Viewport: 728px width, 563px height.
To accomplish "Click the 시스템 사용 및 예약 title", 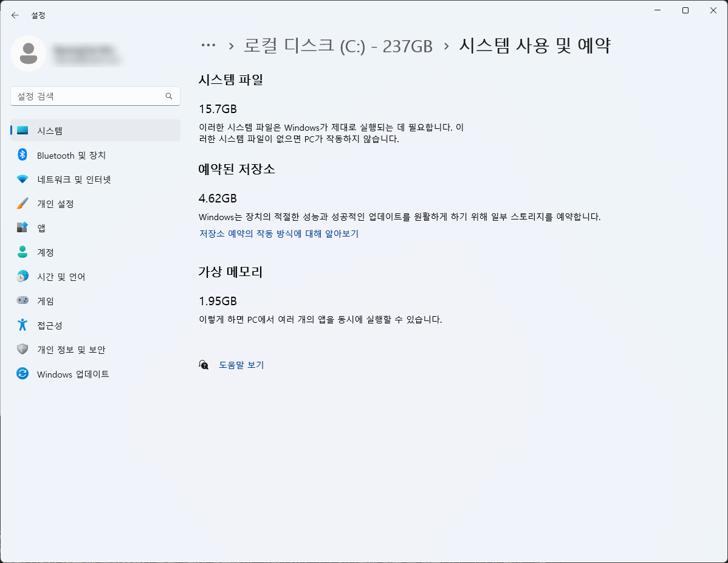I will [x=535, y=46].
